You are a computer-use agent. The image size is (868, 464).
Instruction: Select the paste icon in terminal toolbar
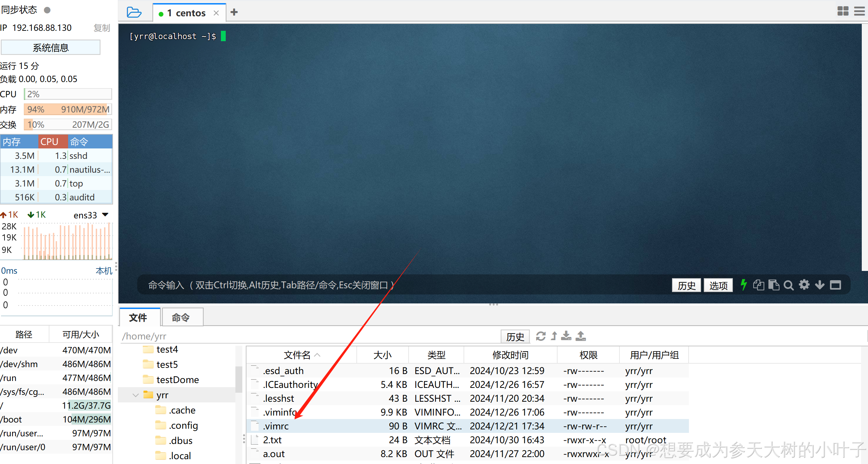click(x=774, y=285)
